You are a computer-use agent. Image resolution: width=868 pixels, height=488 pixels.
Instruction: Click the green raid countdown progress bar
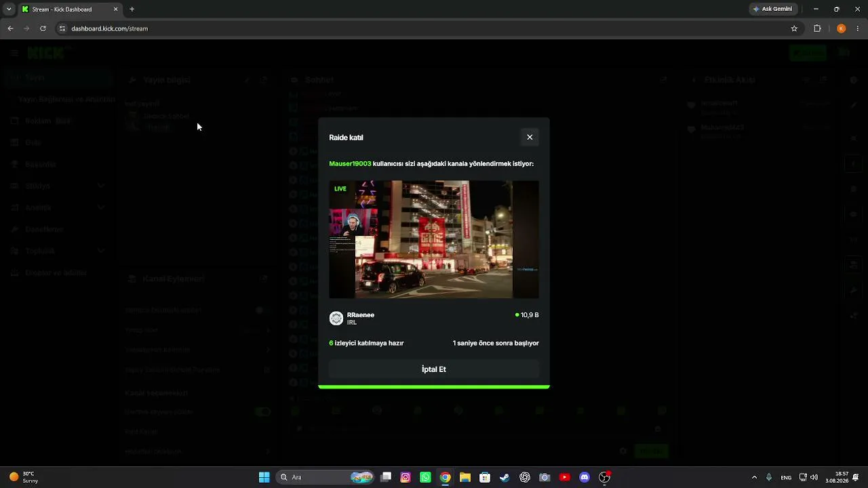(434, 387)
